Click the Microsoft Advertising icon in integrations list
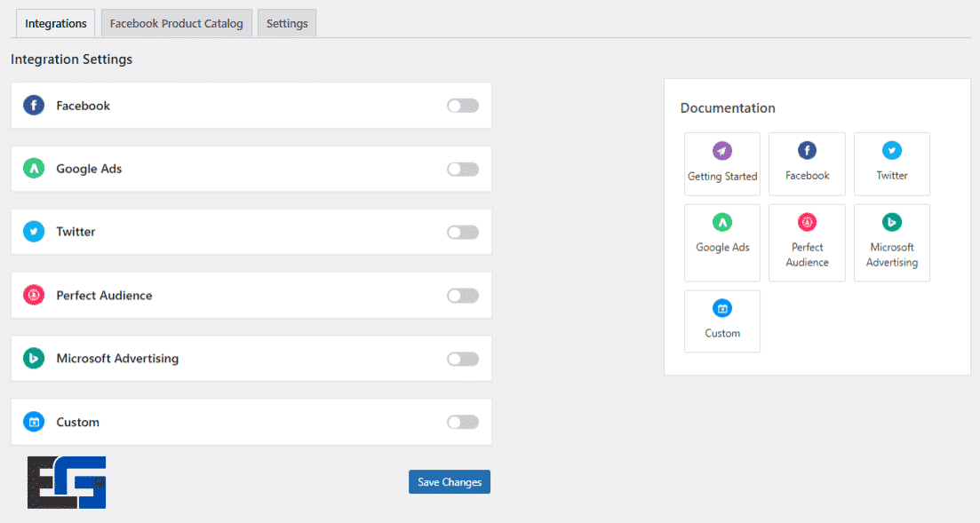The width and height of the screenshot is (980, 523). (34, 359)
